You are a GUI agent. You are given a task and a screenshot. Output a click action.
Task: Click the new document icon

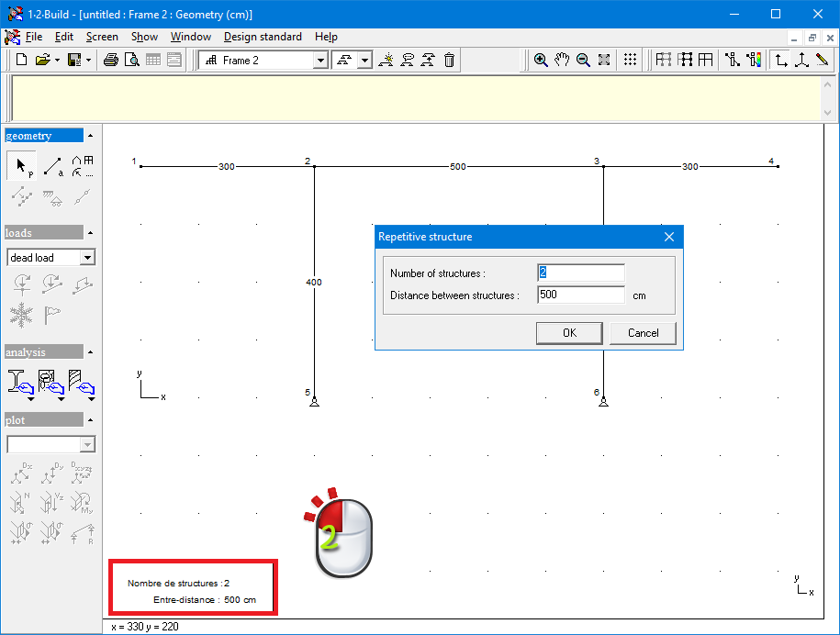tap(22, 61)
